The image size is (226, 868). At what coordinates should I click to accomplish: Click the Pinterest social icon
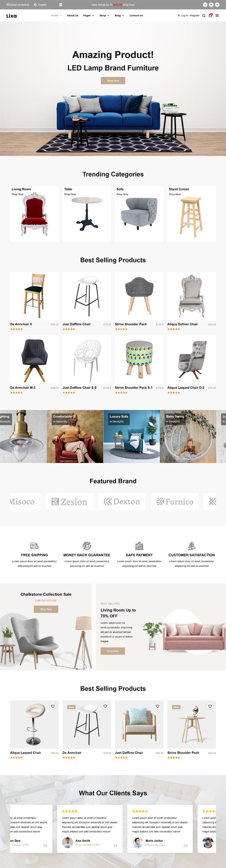point(217,5)
